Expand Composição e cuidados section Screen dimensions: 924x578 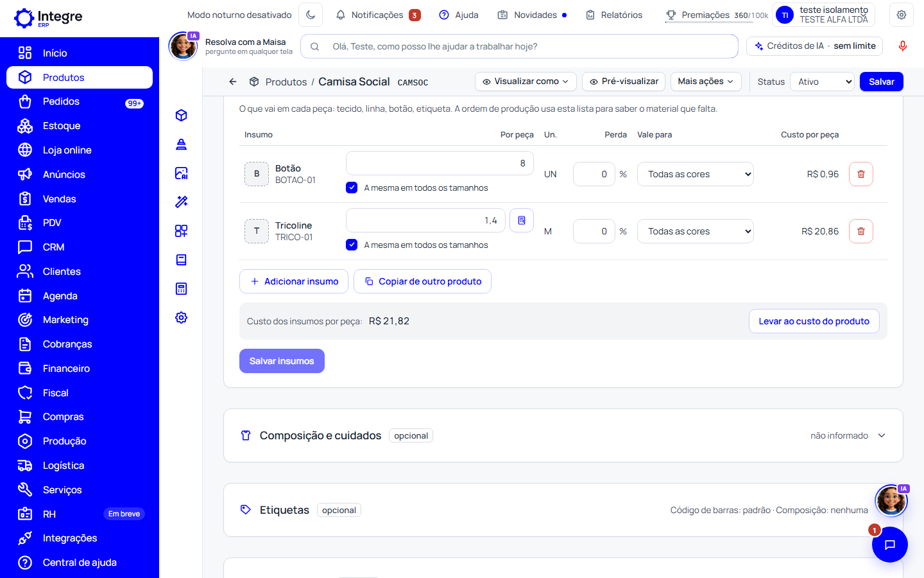[563, 435]
